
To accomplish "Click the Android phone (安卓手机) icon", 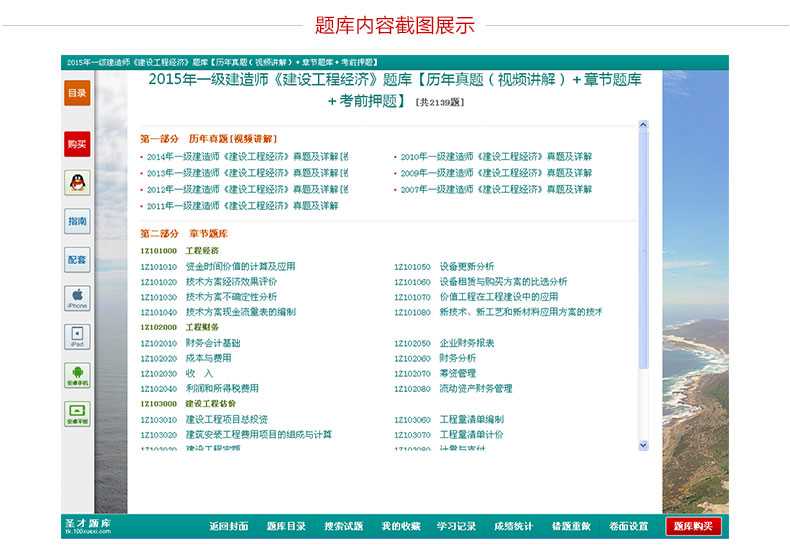I will (x=77, y=375).
